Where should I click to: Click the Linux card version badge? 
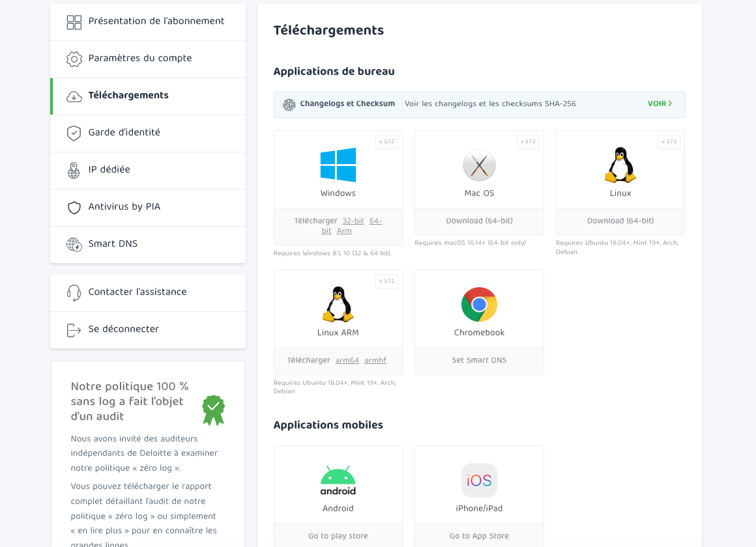pyautogui.click(x=669, y=142)
